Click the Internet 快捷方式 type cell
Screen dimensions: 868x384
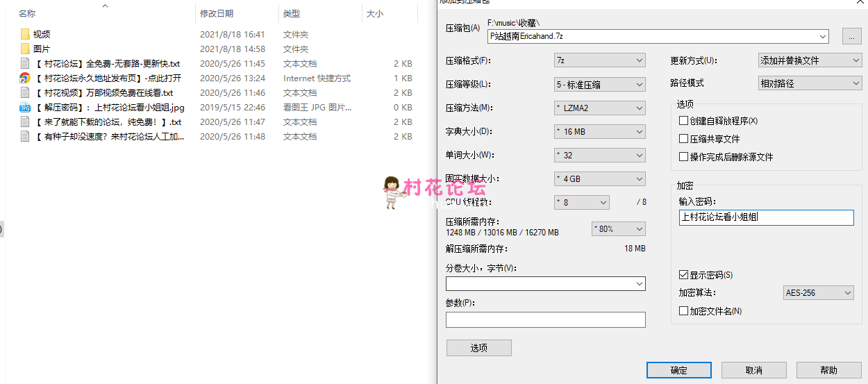click(x=317, y=78)
